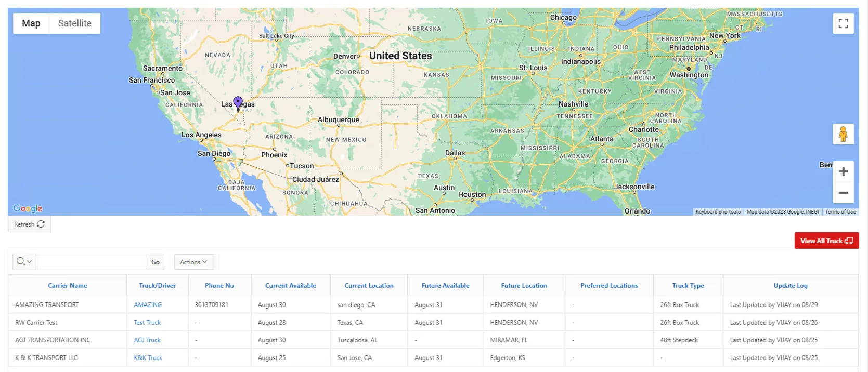The width and height of the screenshot is (868, 372).
Task: Sort by the Truck Type column header
Action: click(x=688, y=285)
